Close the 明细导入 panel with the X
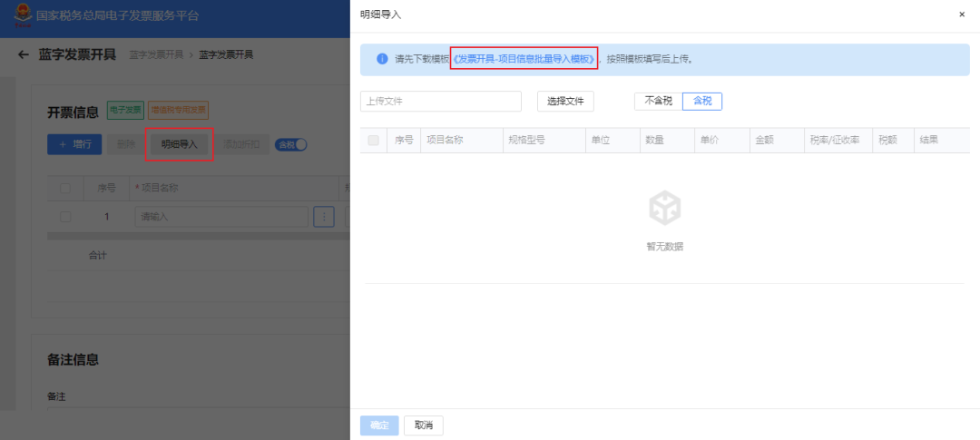 [962, 15]
